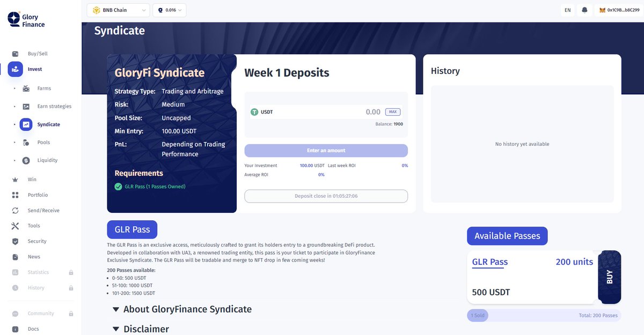
Task: Open the 0.016 token price dropdown
Action: (x=170, y=10)
